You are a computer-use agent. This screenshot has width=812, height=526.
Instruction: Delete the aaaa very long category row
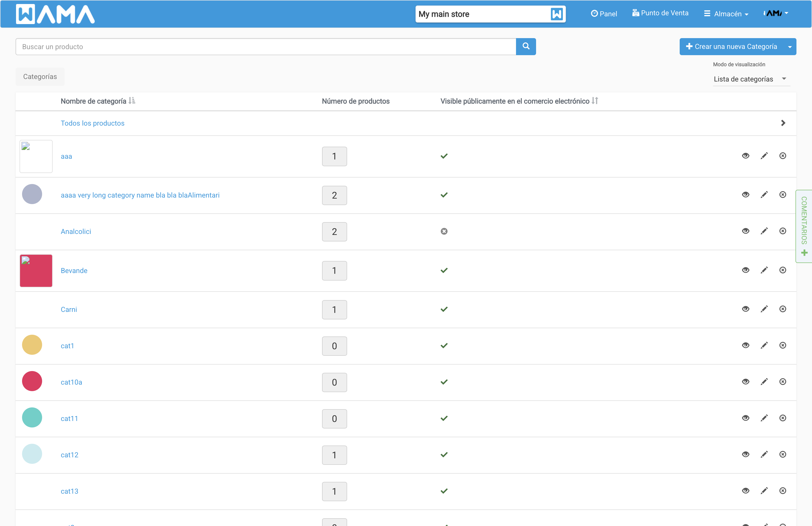pyautogui.click(x=783, y=195)
